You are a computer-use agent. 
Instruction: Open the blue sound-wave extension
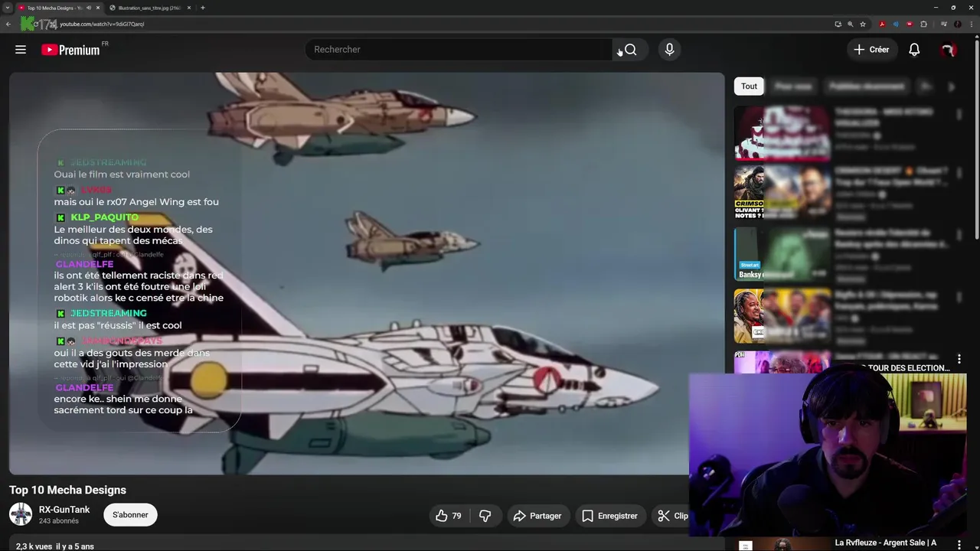(896, 24)
